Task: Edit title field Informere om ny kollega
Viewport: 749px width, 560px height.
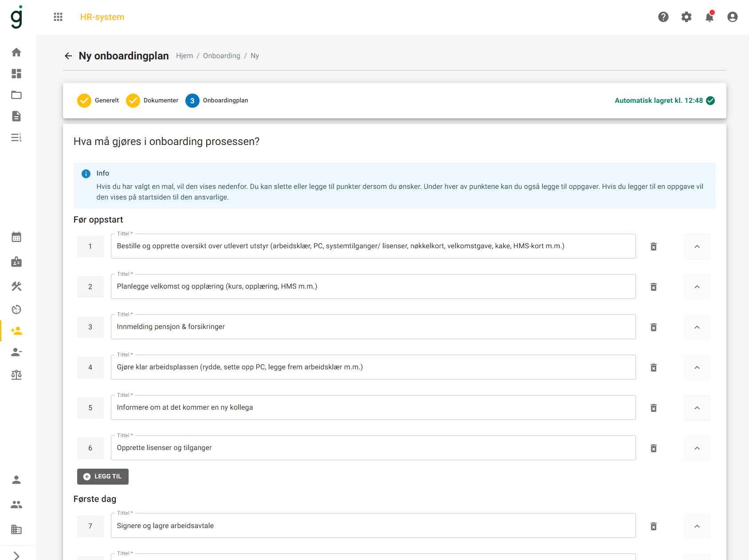Action: click(373, 407)
